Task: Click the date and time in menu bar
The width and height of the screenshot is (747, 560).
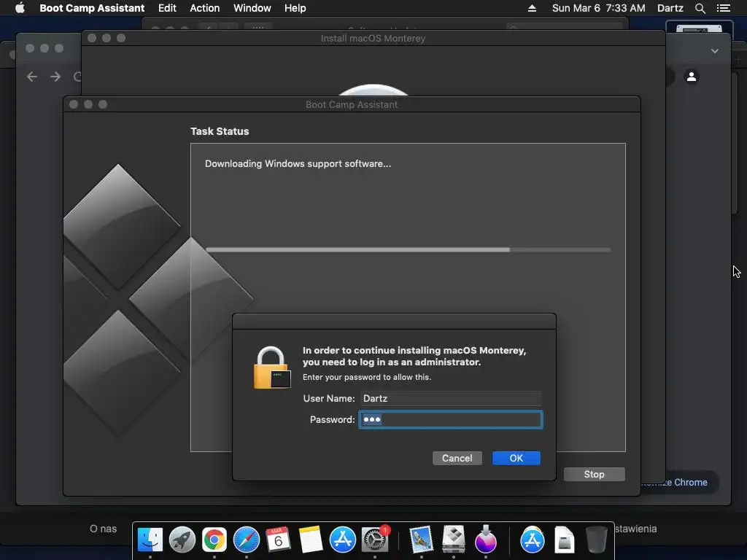Action: 598,8
